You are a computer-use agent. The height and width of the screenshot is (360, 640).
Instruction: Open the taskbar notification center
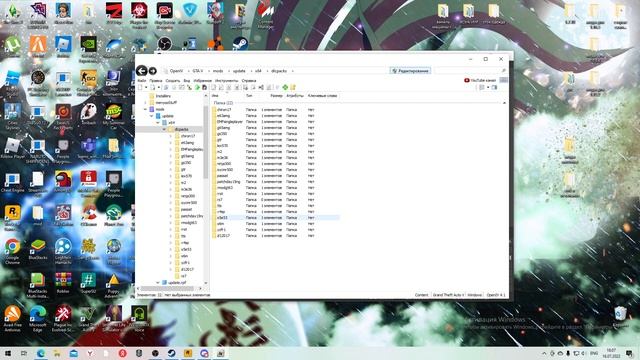[629, 353]
